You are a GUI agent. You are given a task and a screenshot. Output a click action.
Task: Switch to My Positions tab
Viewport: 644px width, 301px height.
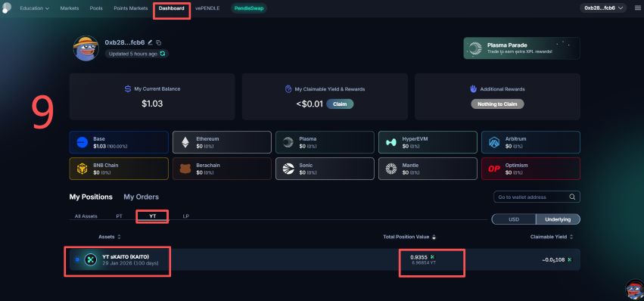pos(91,197)
